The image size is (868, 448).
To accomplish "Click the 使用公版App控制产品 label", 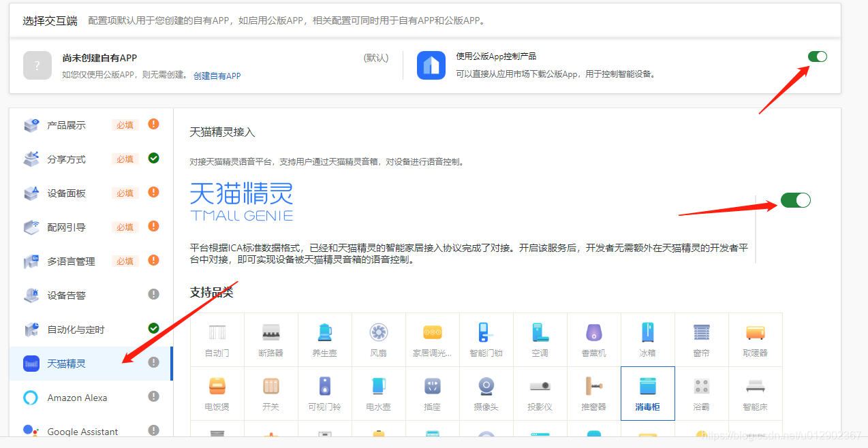I will (496, 57).
